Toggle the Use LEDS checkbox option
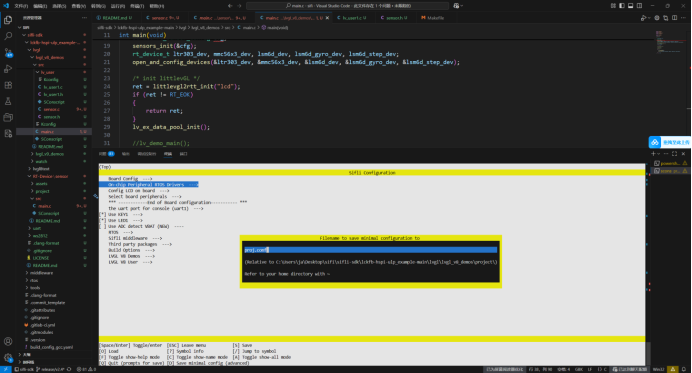This screenshot has height=373, width=692. click(x=102, y=220)
